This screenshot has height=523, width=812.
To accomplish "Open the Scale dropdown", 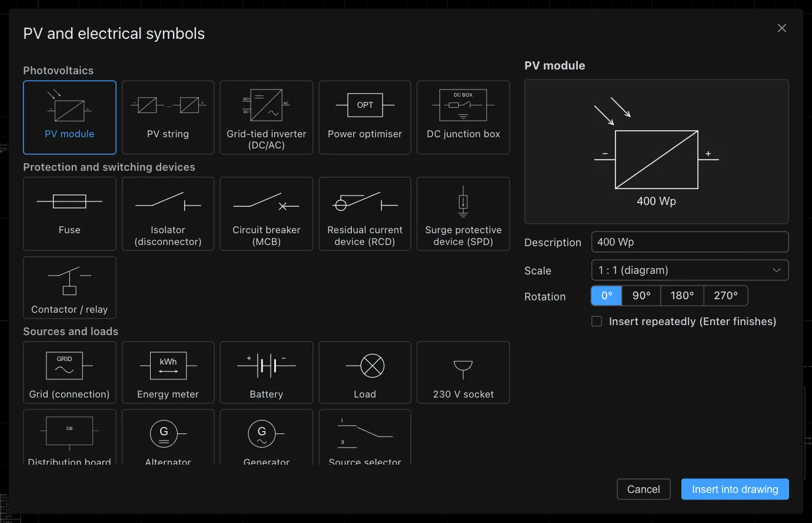I will click(690, 270).
